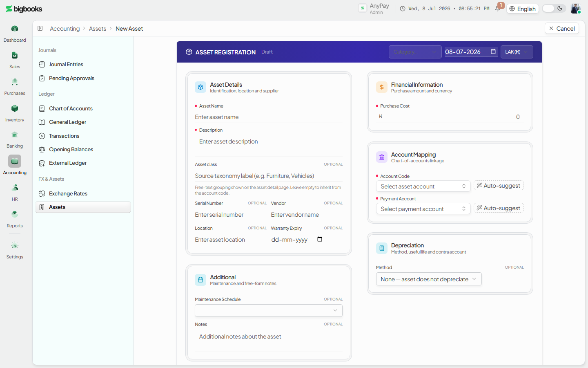
Task: Click the asset Location input field
Action: [x=231, y=240]
